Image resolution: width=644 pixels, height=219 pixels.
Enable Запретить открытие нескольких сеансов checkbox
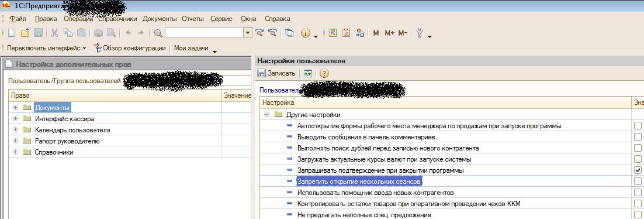[638, 181]
